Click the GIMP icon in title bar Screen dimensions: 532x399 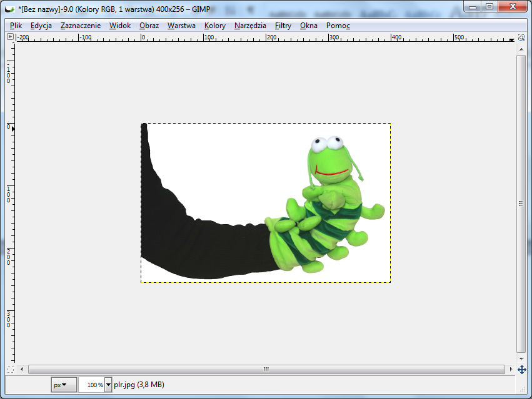(x=10, y=9)
